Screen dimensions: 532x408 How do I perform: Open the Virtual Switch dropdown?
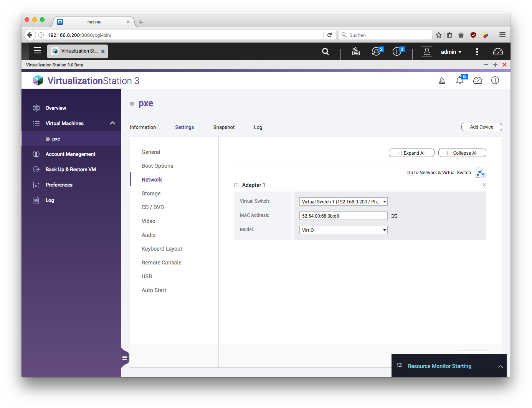343,202
